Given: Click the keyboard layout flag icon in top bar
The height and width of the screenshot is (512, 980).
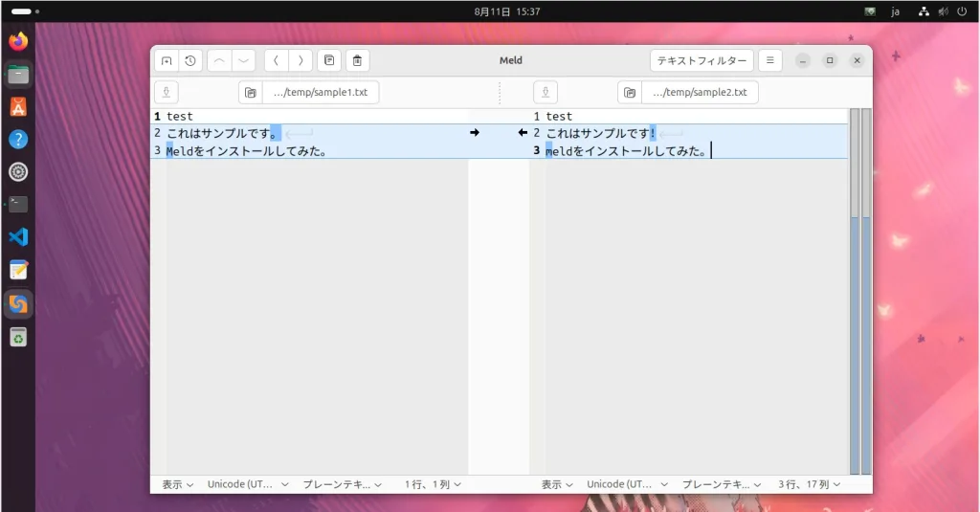Looking at the screenshot, I should (x=870, y=11).
